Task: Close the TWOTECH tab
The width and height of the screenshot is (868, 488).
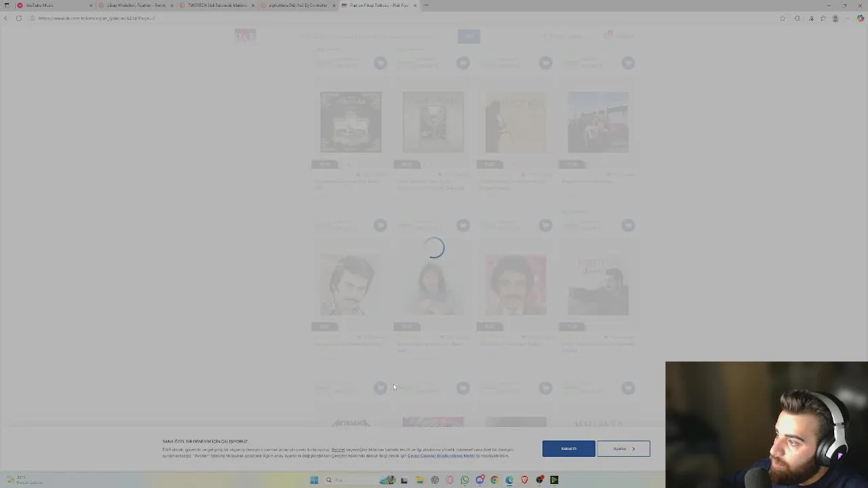Action: [253, 5]
